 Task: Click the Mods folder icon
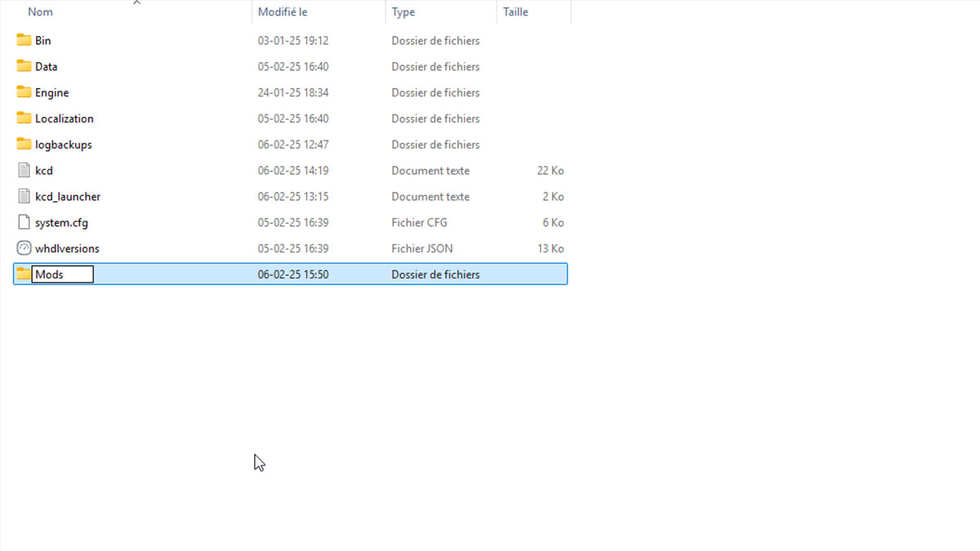point(24,274)
